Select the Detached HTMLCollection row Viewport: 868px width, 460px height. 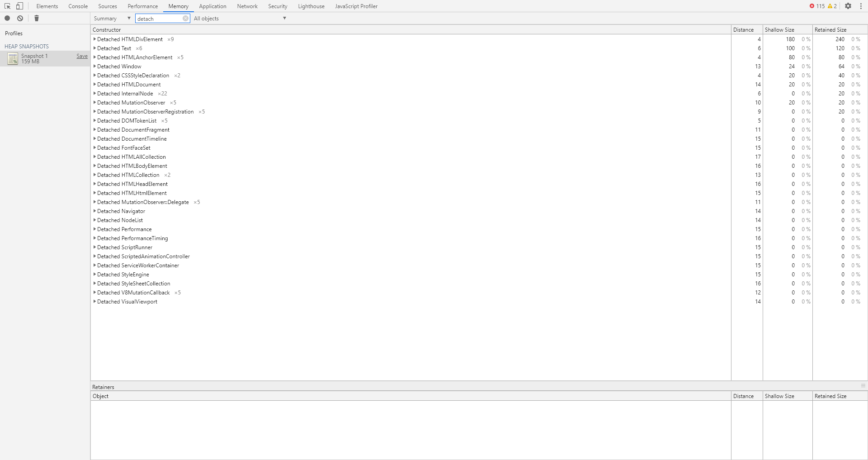[x=479, y=175]
